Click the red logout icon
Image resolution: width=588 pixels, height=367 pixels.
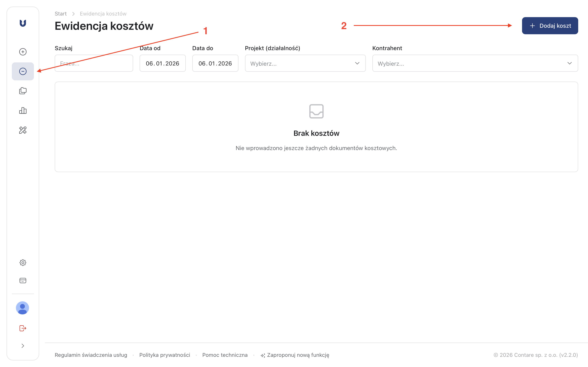click(23, 328)
